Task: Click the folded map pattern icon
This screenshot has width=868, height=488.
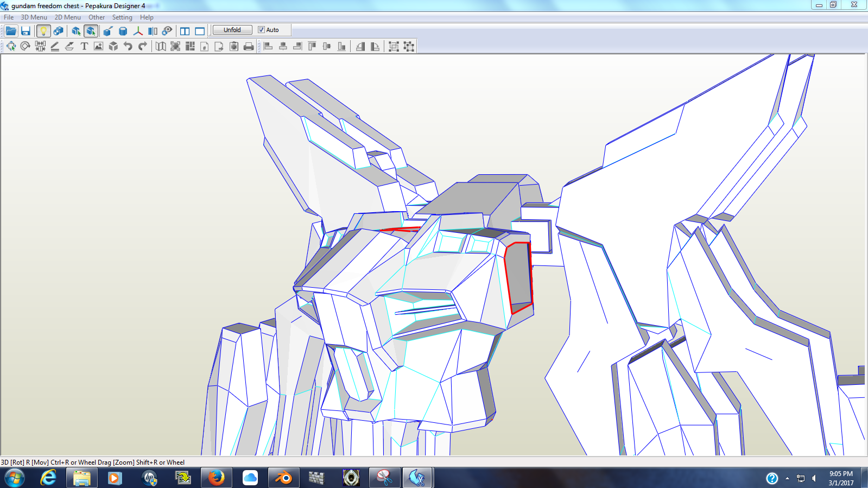Action: tap(161, 46)
